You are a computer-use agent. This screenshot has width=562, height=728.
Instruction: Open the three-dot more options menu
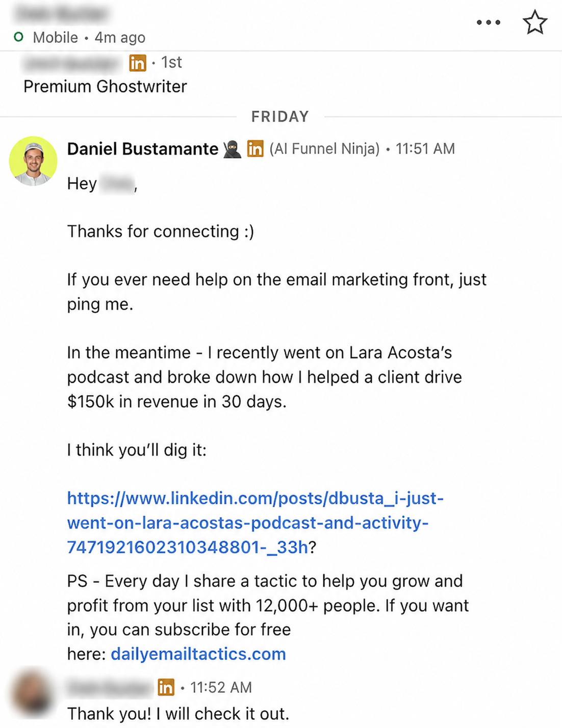[x=489, y=22]
